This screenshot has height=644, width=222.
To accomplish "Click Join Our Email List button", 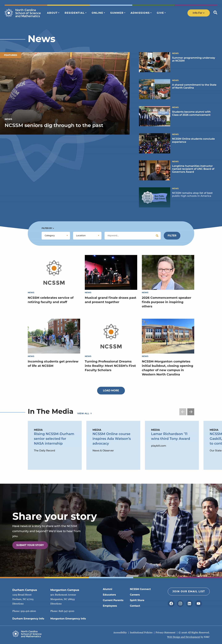I will click(189, 591).
